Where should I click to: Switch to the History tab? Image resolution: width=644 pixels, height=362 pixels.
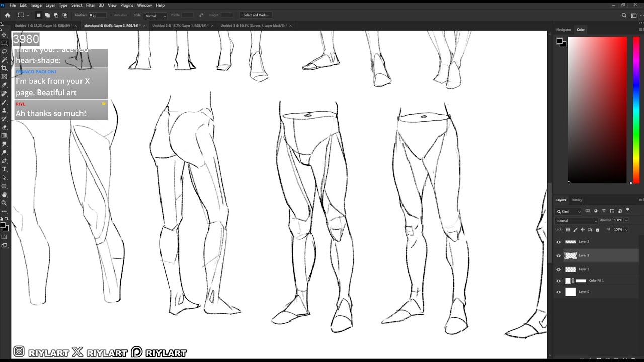click(x=577, y=200)
